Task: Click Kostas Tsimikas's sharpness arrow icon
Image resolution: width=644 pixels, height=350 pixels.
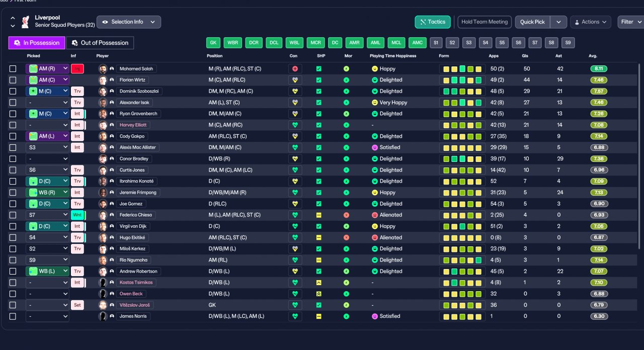Action: [318, 283]
